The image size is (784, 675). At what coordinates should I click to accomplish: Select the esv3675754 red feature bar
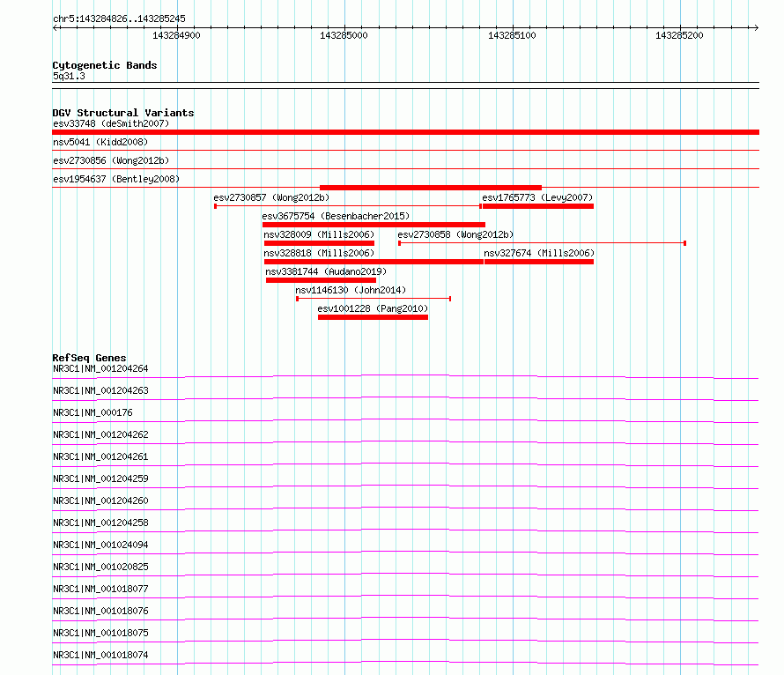[374, 225]
